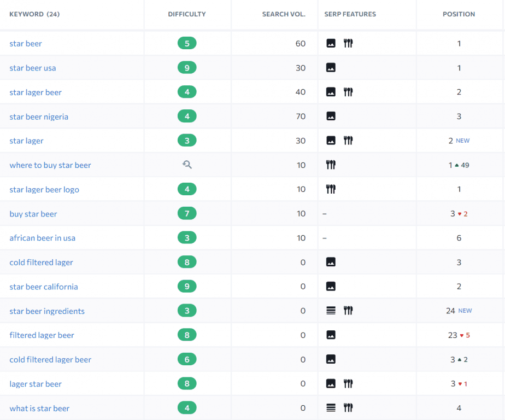Open the filtered lager beer link
505x420 pixels.
click(x=42, y=335)
